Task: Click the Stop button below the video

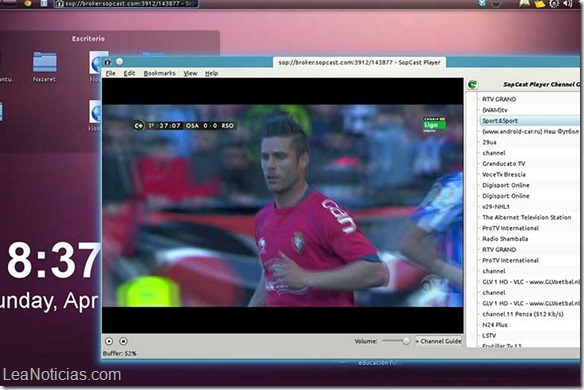Action: pyautogui.click(x=123, y=341)
